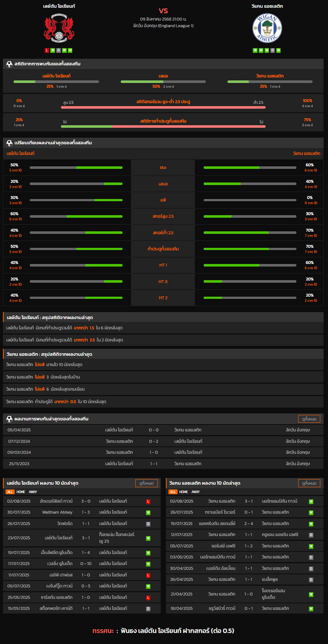
Task: Click the D result badge in the 15/05/2025 row
Action: [x=148, y=609]
